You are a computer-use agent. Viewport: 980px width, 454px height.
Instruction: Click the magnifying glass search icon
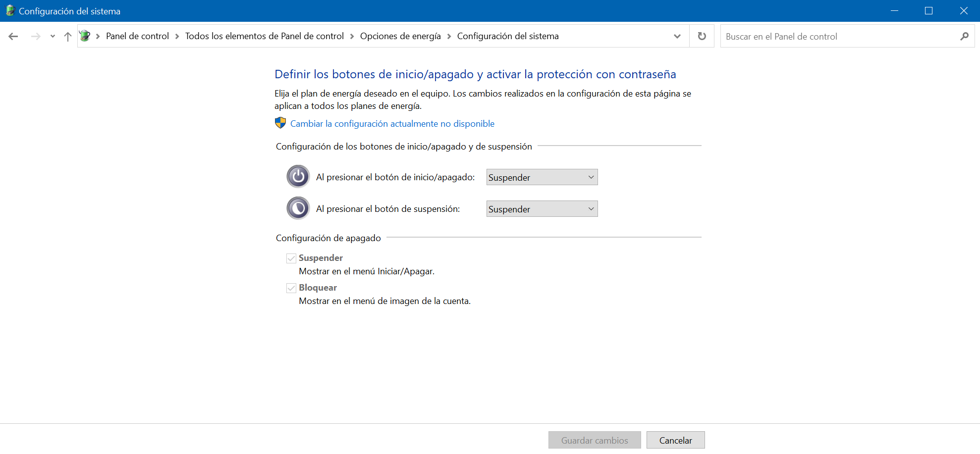pos(964,36)
